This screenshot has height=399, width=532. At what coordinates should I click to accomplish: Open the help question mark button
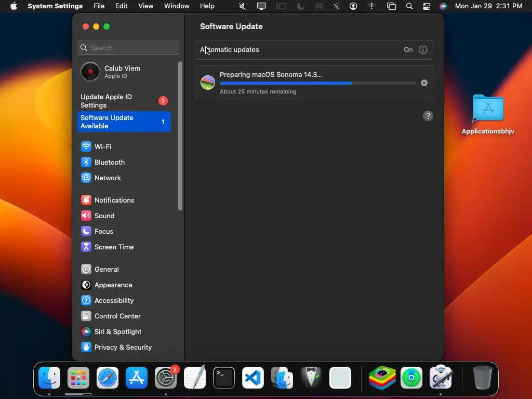coord(428,116)
